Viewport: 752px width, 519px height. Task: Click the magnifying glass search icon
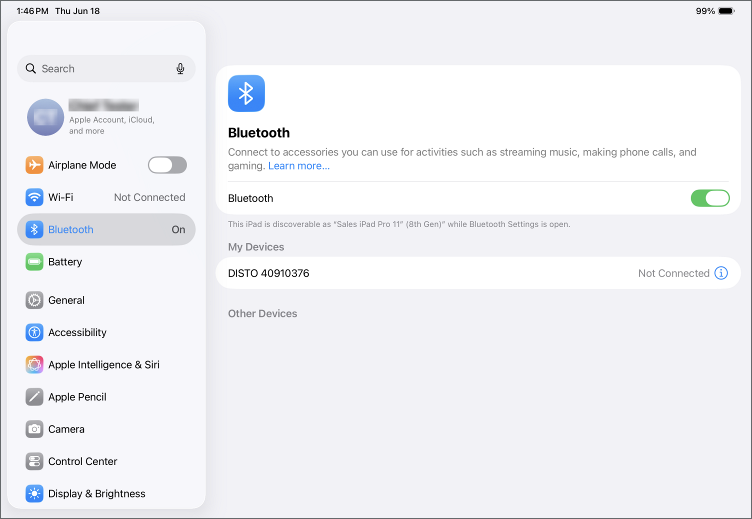pos(31,69)
